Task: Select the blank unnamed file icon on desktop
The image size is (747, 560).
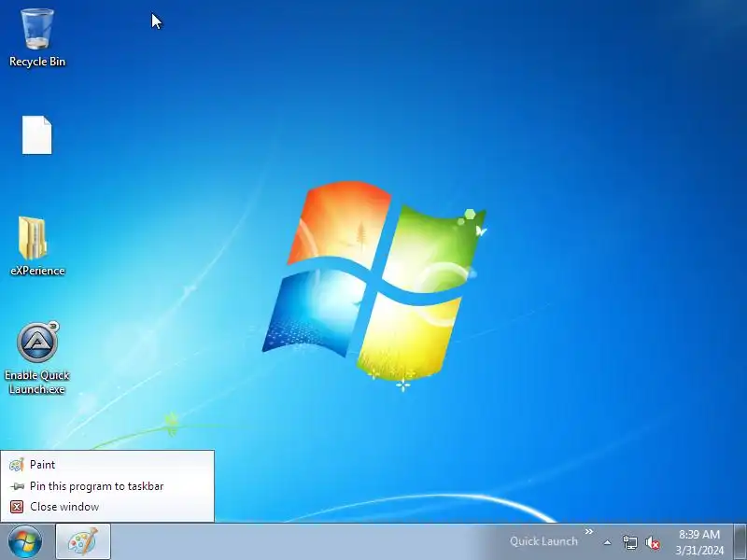Action: click(37, 134)
